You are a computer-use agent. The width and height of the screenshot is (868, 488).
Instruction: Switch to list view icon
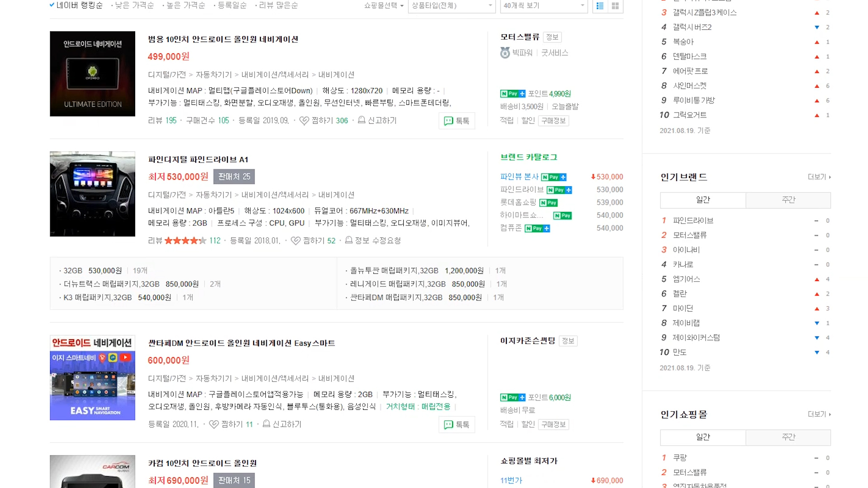[600, 6]
